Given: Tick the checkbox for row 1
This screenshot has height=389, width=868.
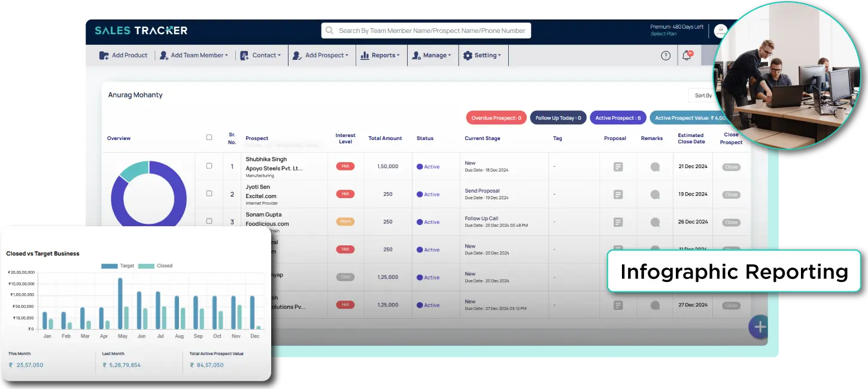Looking at the screenshot, I should click(x=209, y=166).
